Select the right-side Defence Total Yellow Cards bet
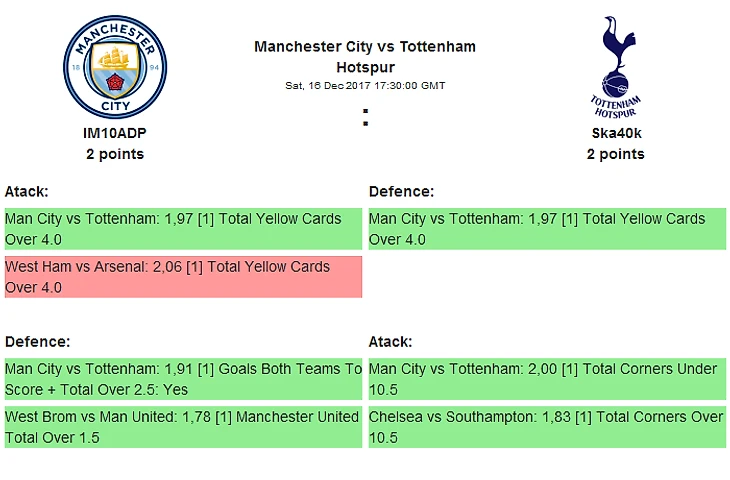 pos(546,229)
